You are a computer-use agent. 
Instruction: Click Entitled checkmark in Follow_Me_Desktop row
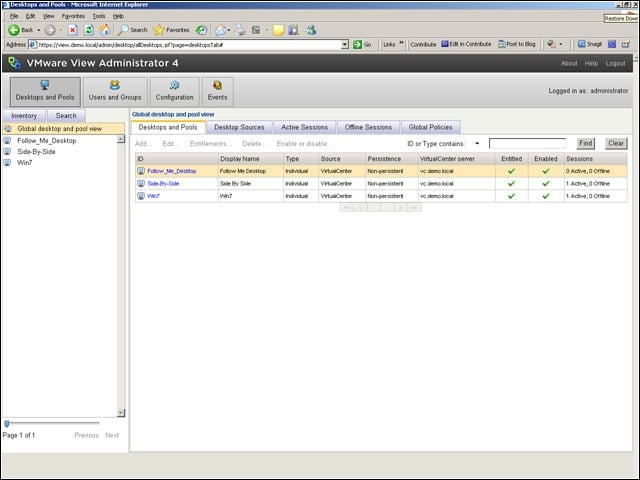point(511,171)
